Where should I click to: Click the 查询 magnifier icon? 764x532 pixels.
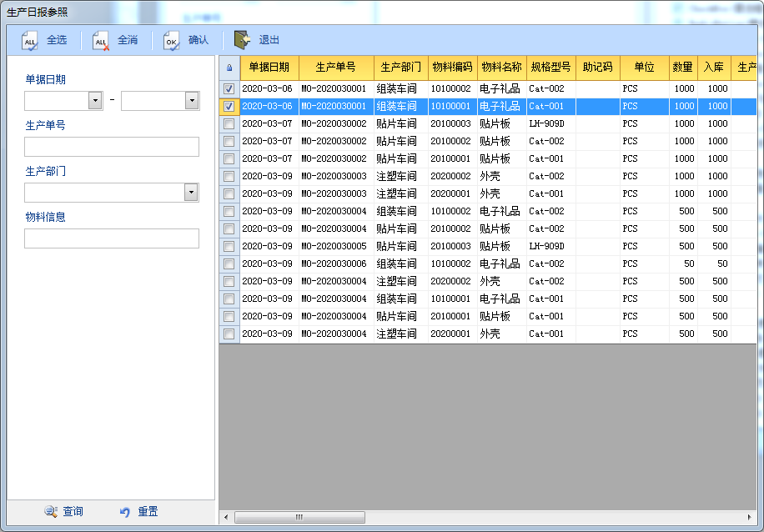tap(51, 511)
